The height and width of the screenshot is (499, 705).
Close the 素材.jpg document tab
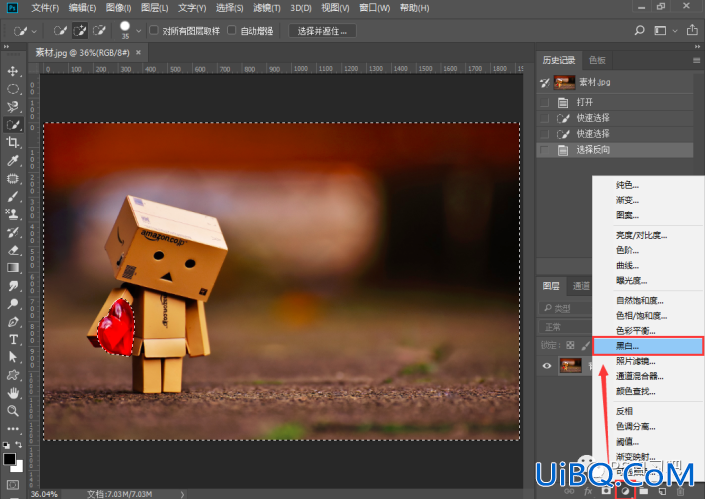[138, 53]
